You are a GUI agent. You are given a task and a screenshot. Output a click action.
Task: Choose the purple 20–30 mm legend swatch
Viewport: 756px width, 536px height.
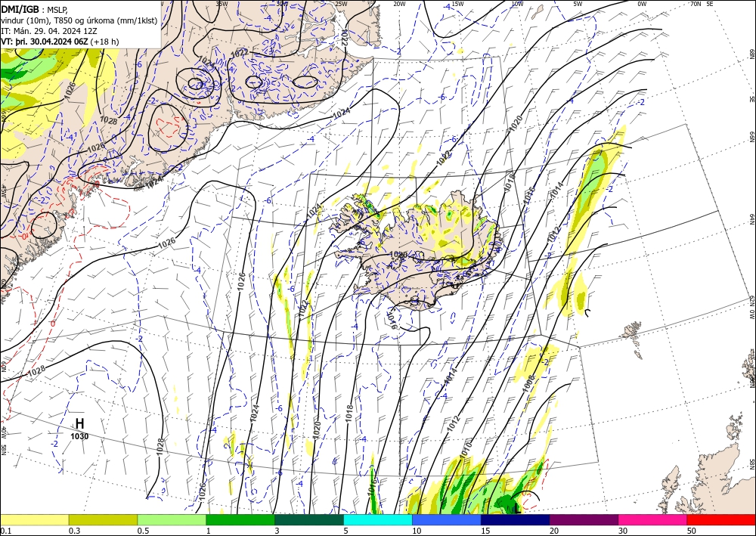pyautogui.click(x=584, y=519)
